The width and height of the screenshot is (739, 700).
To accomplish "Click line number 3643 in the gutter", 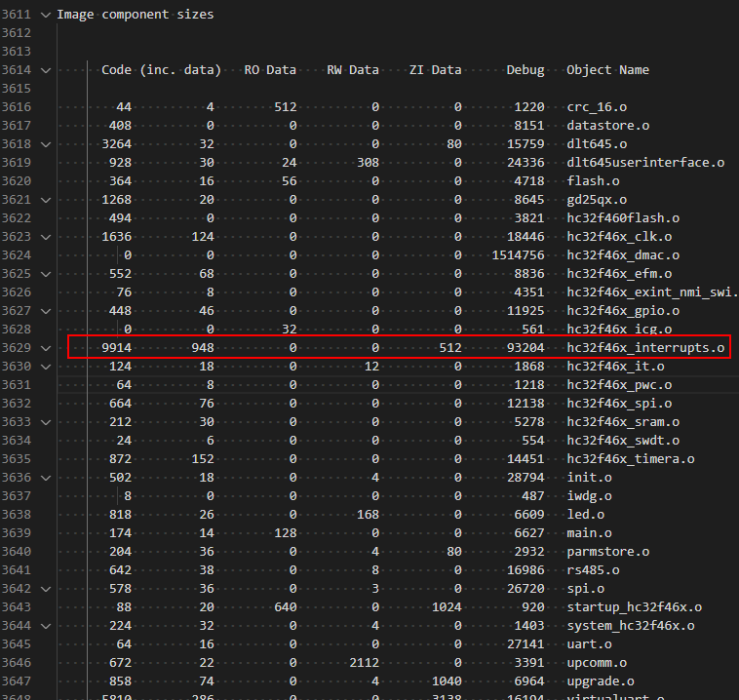I will (17, 607).
